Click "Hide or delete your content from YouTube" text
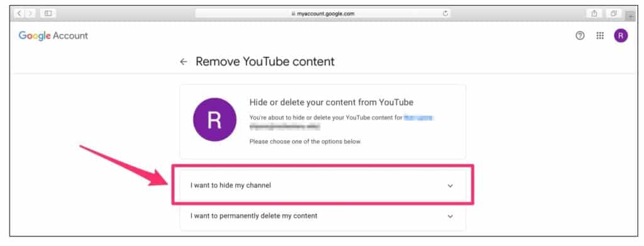The height and width of the screenshot is (246, 644). point(331,102)
